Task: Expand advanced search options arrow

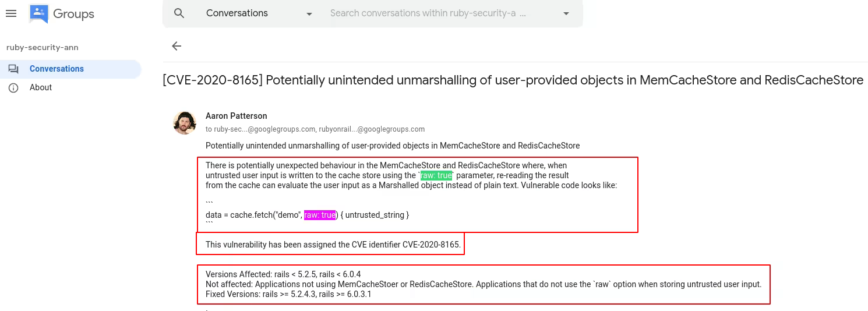Action: pyautogui.click(x=566, y=13)
